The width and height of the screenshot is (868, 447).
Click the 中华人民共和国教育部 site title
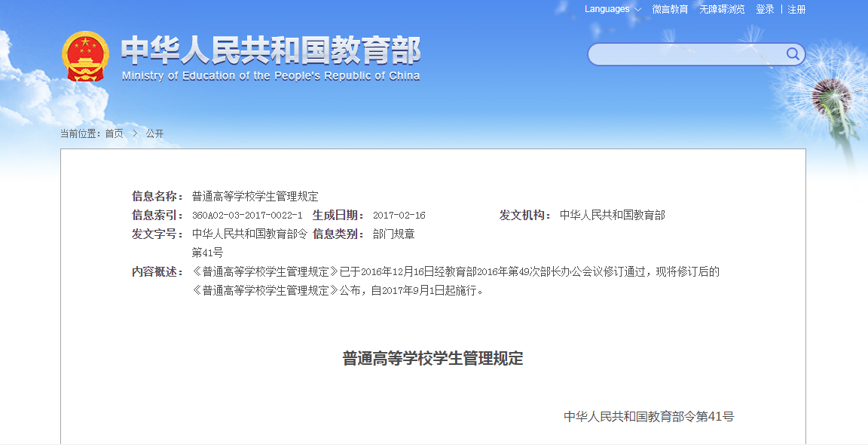(271, 50)
